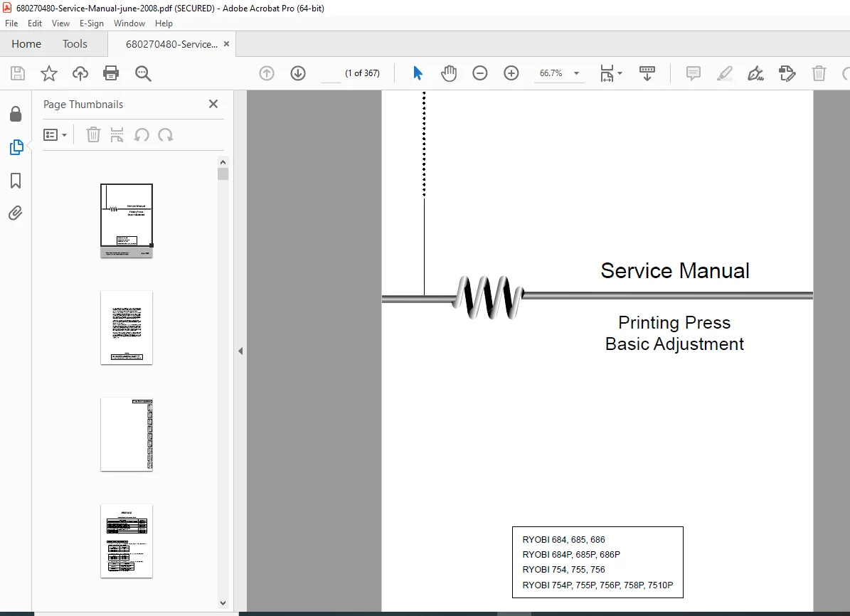The height and width of the screenshot is (616, 850).
Task: Open Bookmarks panel in sidebar
Action: click(x=16, y=181)
